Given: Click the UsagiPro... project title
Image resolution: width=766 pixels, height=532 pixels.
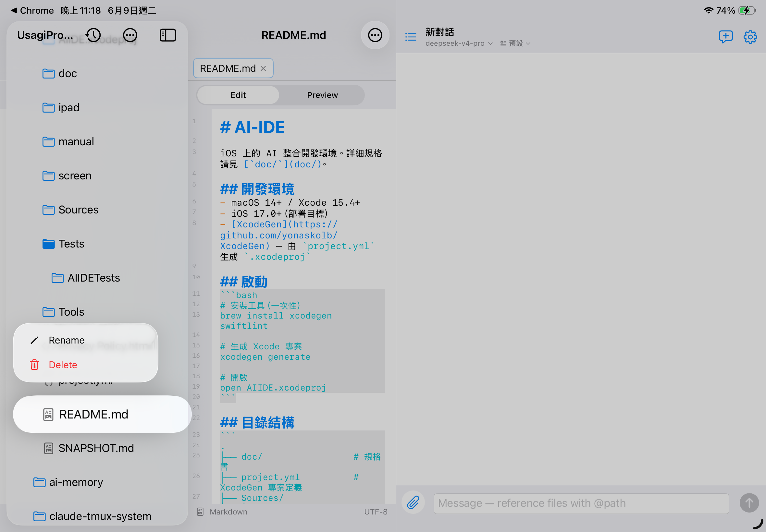Looking at the screenshot, I should (45, 35).
